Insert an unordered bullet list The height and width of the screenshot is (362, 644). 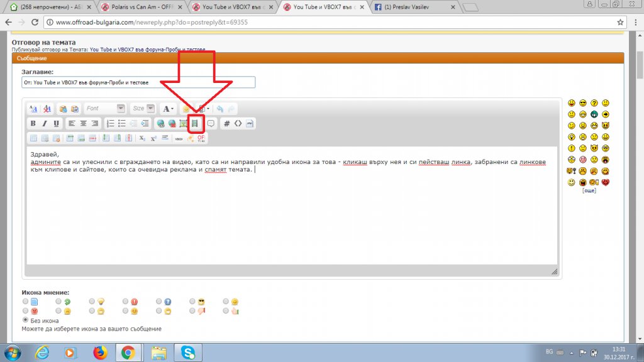pyautogui.click(x=122, y=123)
